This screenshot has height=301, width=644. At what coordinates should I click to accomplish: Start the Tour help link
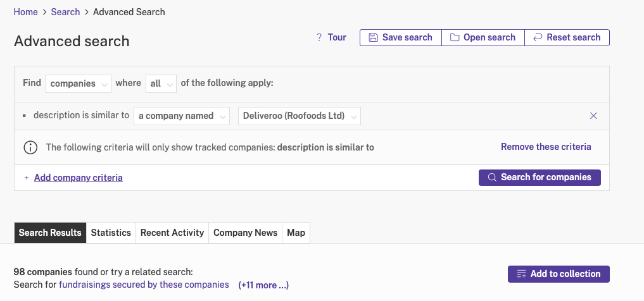tap(337, 37)
